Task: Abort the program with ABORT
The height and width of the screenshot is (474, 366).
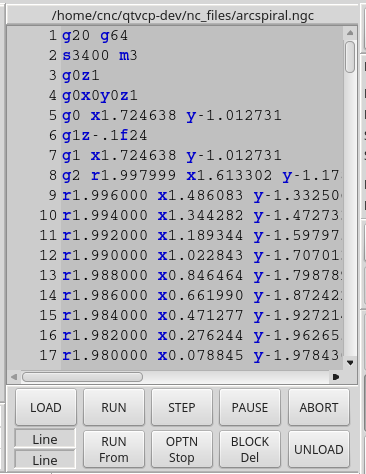Action: (x=319, y=407)
